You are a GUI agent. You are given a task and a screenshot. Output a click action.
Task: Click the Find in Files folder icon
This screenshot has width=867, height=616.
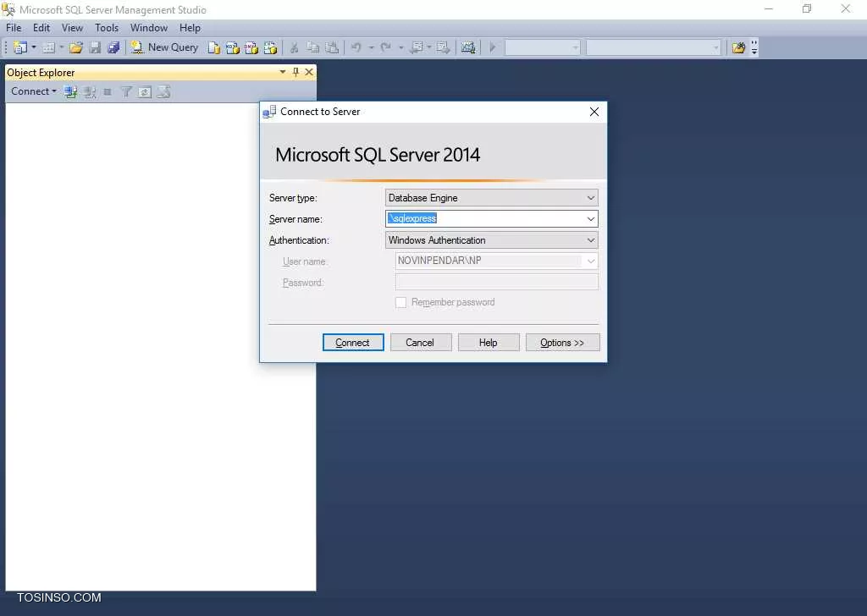(x=738, y=47)
